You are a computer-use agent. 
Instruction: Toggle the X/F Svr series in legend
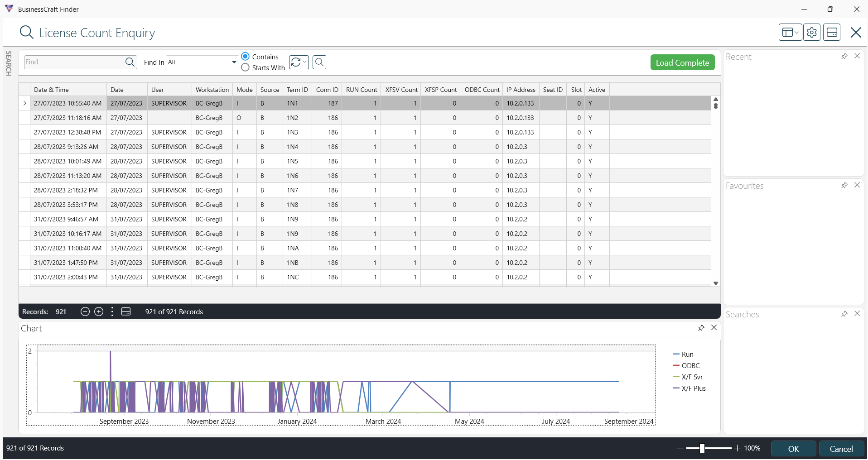pos(688,377)
